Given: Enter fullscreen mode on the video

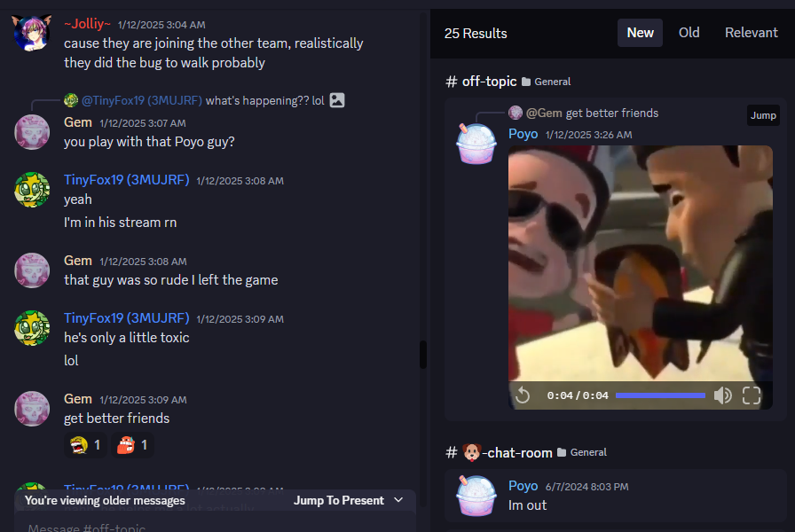Looking at the screenshot, I should [x=752, y=395].
